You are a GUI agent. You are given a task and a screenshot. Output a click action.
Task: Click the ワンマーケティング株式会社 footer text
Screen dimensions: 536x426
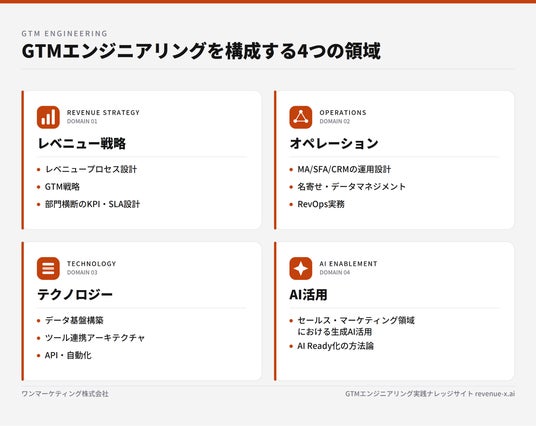(x=65, y=394)
